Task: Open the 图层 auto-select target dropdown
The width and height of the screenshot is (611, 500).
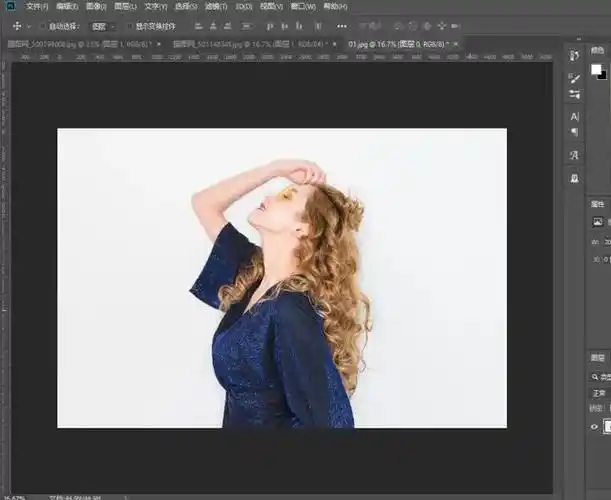Action: click(x=102, y=26)
